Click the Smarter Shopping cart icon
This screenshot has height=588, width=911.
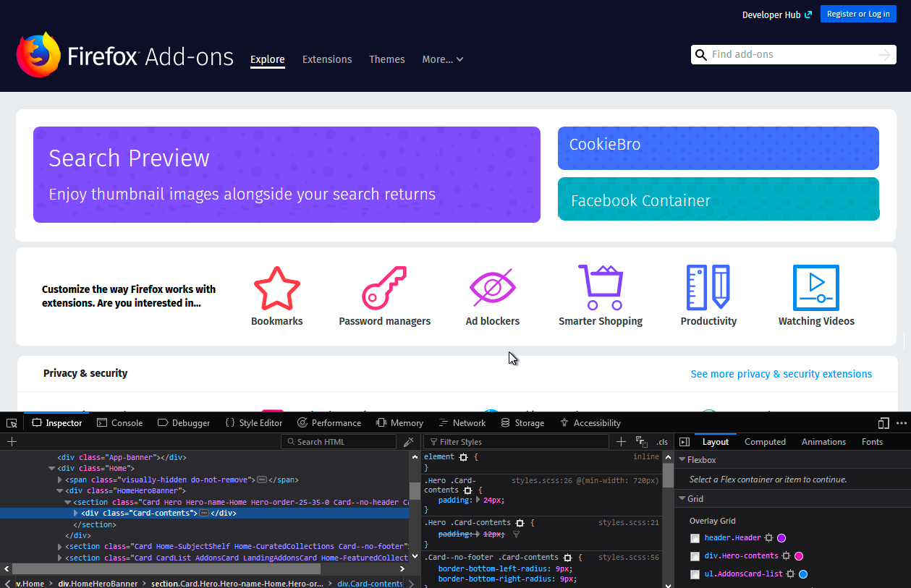(x=600, y=288)
